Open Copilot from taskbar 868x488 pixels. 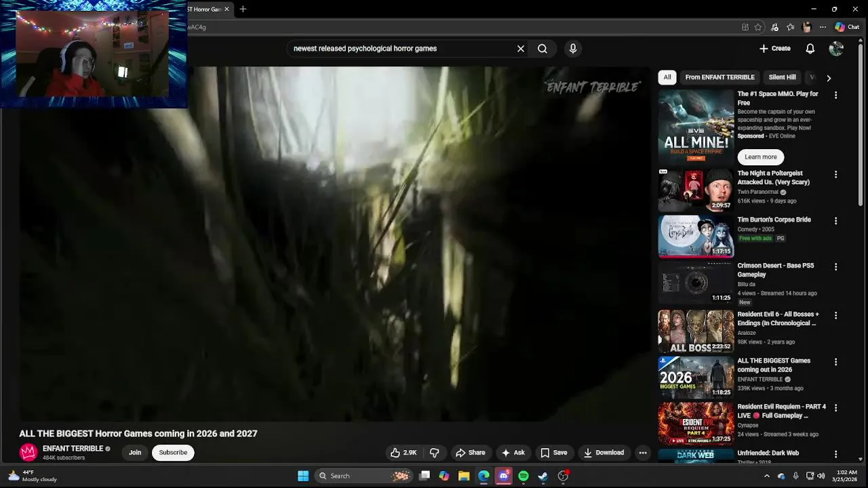pyautogui.click(x=444, y=476)
